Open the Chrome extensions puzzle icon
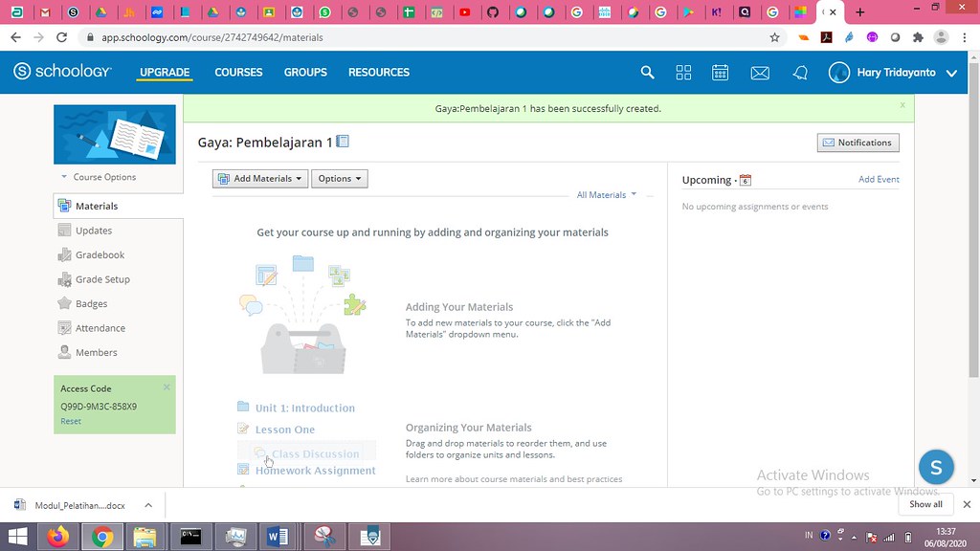Screen dimensions: 980x551 click(918, 37)
